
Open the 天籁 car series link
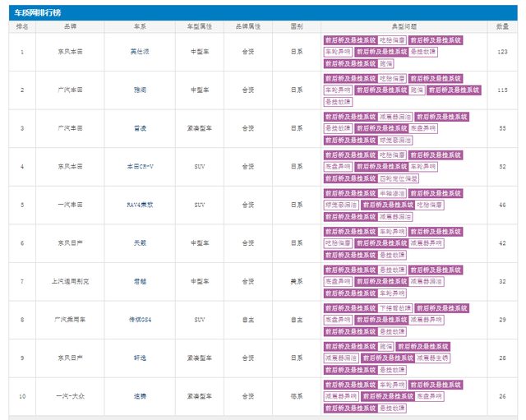pyautogui.click(x=140, y=242)
